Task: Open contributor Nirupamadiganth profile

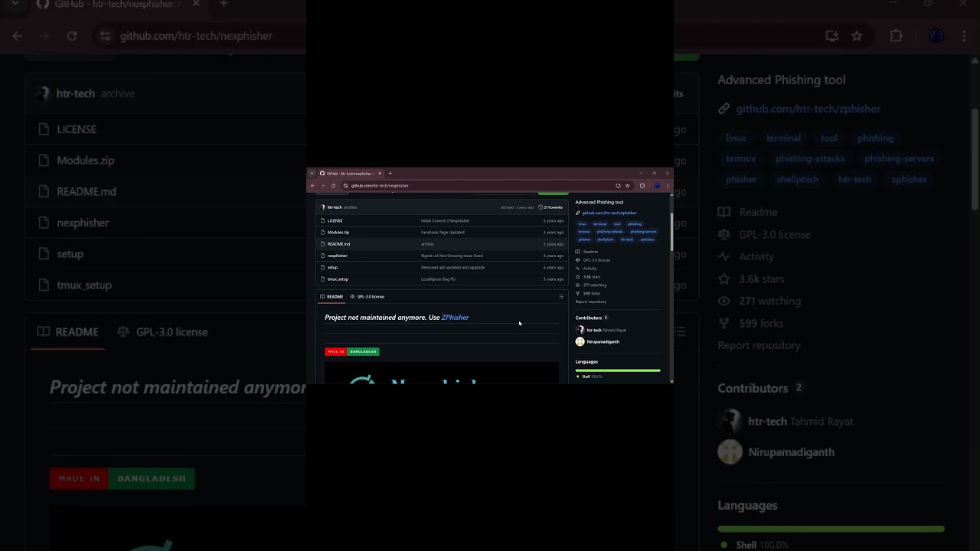Action: [598, 342]
